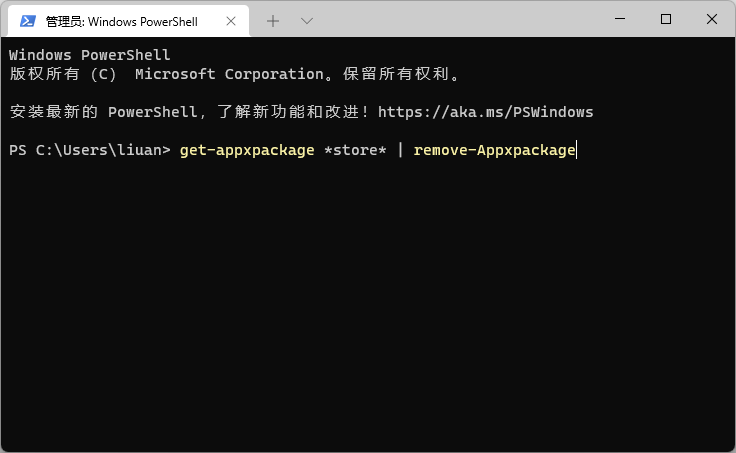736x453 pixels.
Task: Open the https://aka.ms/PSWindows link
Action: (x=485, y=112)
